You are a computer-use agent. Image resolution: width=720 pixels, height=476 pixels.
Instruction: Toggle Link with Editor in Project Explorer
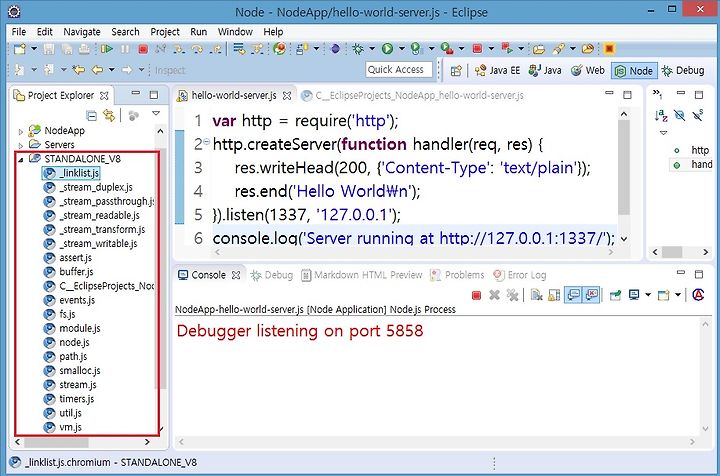109,115
